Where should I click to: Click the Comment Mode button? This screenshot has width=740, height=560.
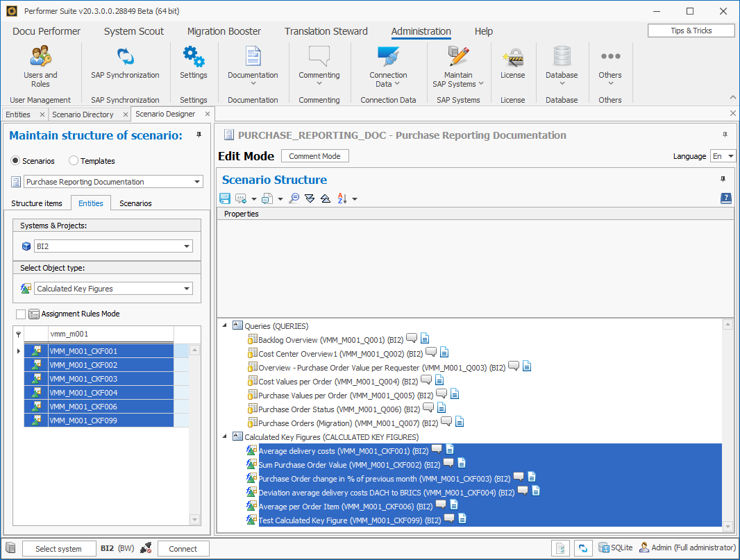click(x=314, y=155)
